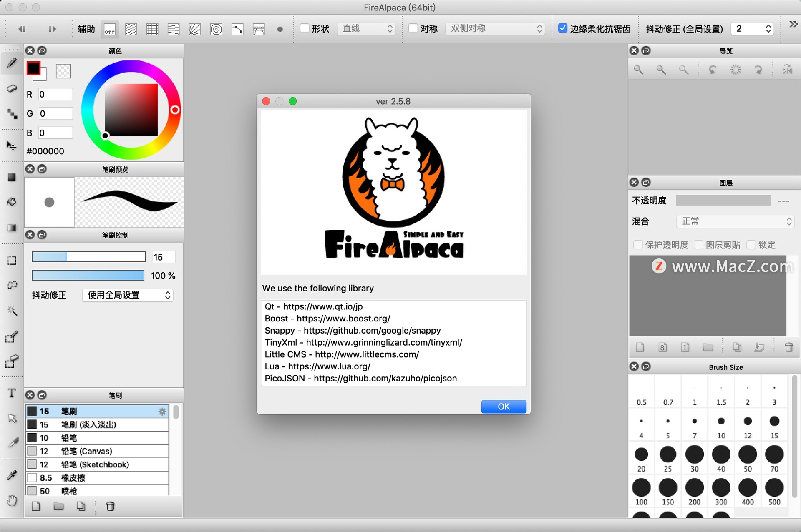The width and height of the screenshot is (801, 532).
Task: Select the rectangular Selection tool
Action: coord(12,261)
